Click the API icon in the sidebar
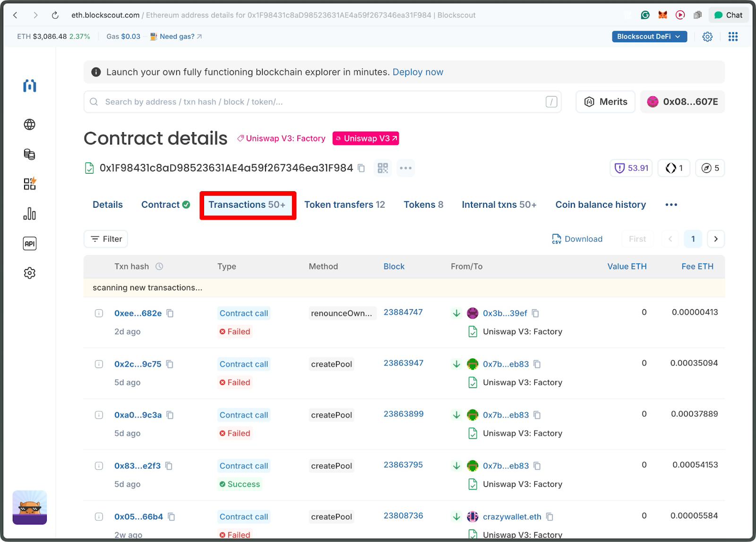The height and width of the screenshot is (542, 756). [x=29, y=243]
